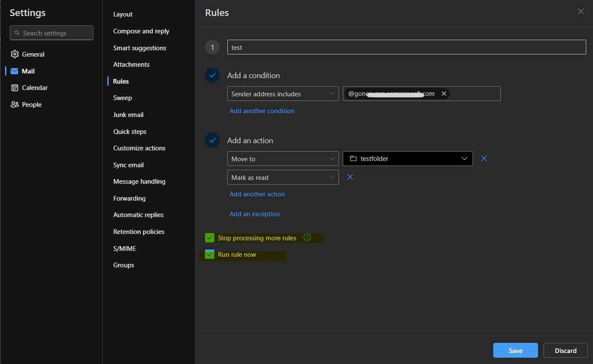Viewport: 593px width, 364px height.
Task: Uncheck Stop processing more rules
Action: tap(210, 238)
